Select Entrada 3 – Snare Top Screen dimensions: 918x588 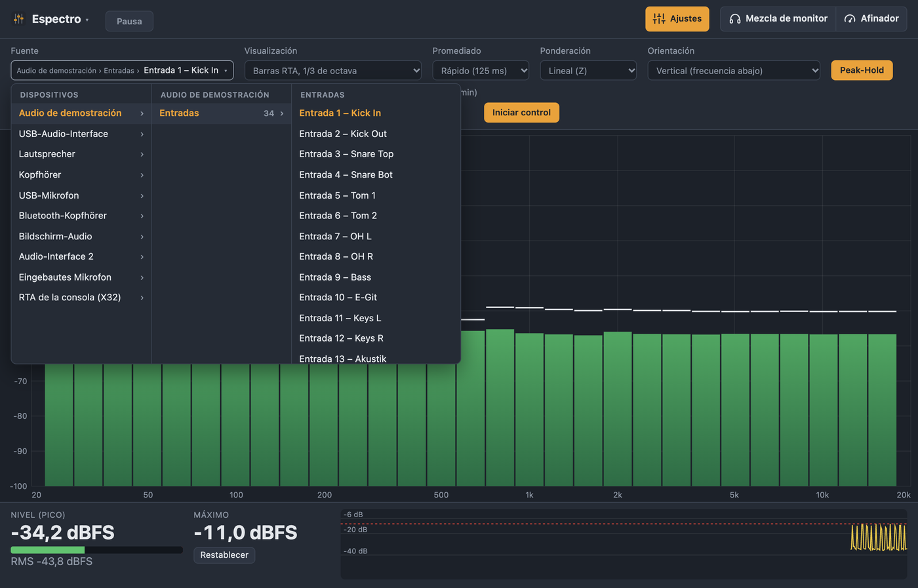(376, 154)
